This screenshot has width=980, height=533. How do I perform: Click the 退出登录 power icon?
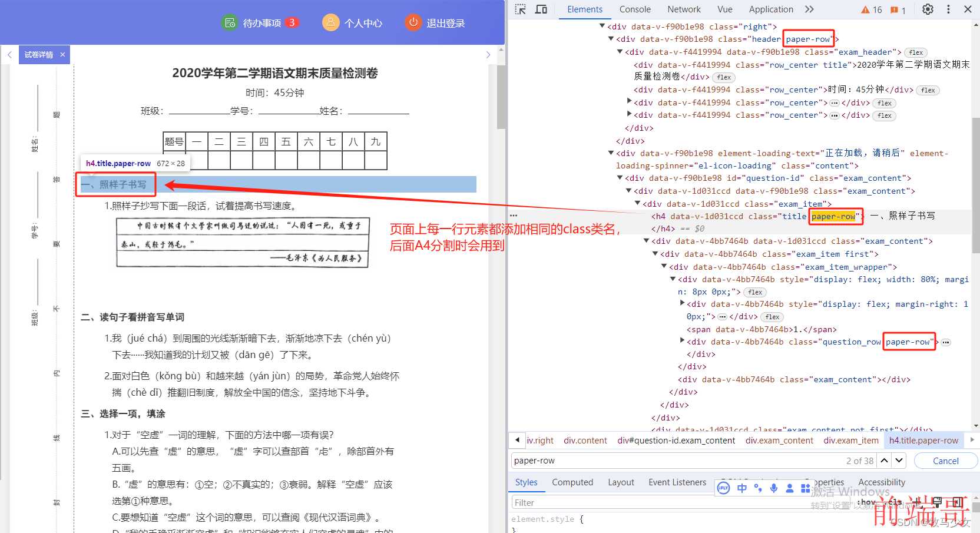coord(413,22)
